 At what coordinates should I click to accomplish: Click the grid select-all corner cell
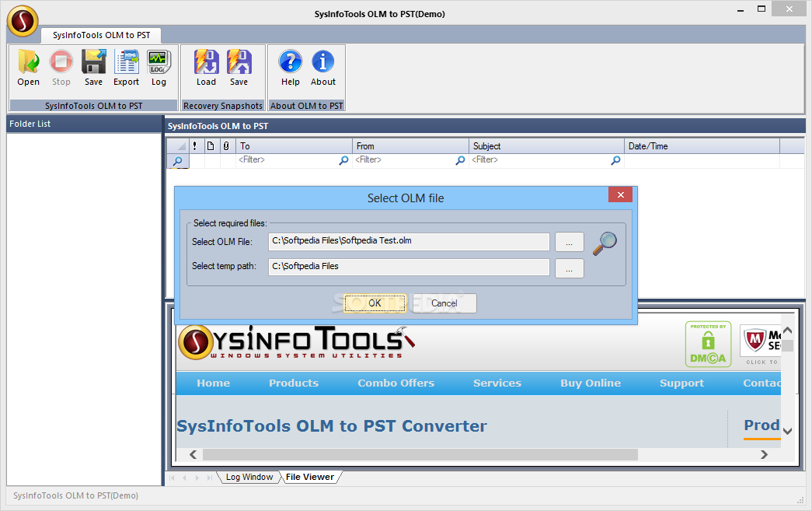tap(178, 146)
